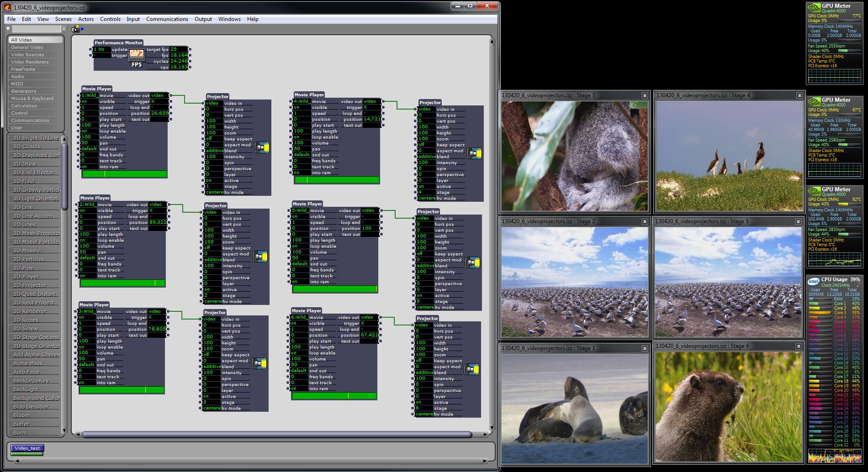Click the horizontal scrollbar of the scene editor
Image resolution: width=868 pixels, height=472 pixels.
(276, 434)
